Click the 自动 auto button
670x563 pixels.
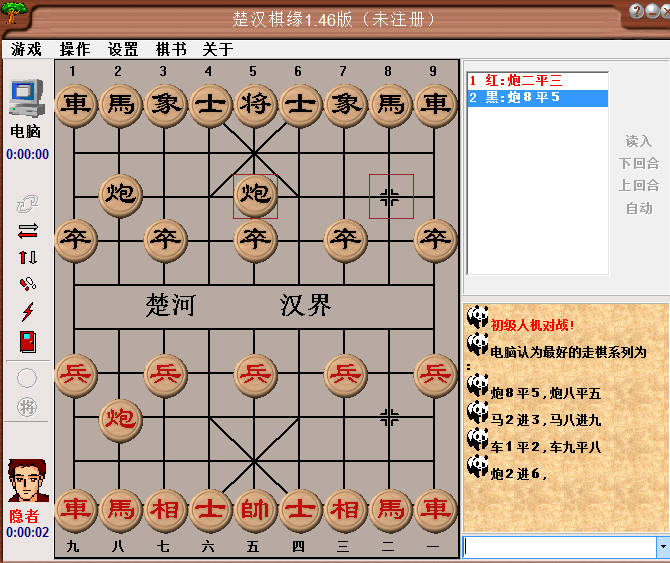(639, 208)
